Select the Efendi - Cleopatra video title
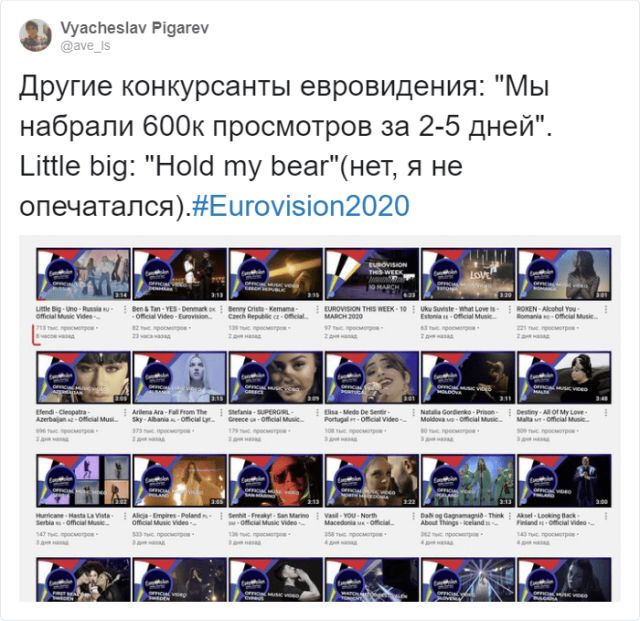Image resolution: width=640 pixels, height=621 pixels. [77, 416]
